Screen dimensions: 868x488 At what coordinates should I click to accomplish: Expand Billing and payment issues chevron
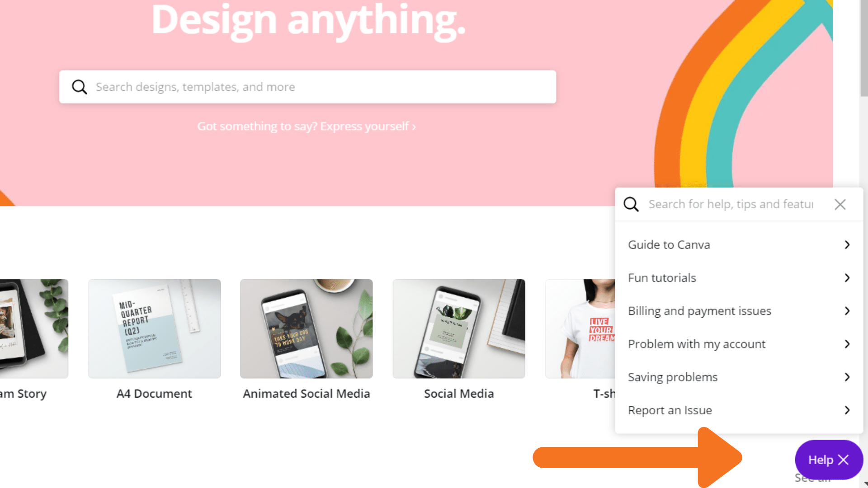pyautogui.click(x=847, y=311)
